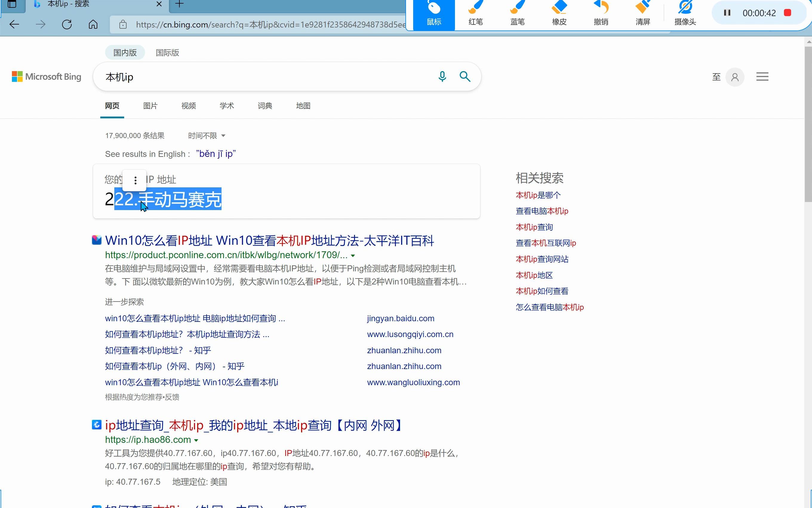Image resolution: width=812 pixels, height=508 pixels.
Task: Open the user account avatar
Action: [x=734, y=77]
